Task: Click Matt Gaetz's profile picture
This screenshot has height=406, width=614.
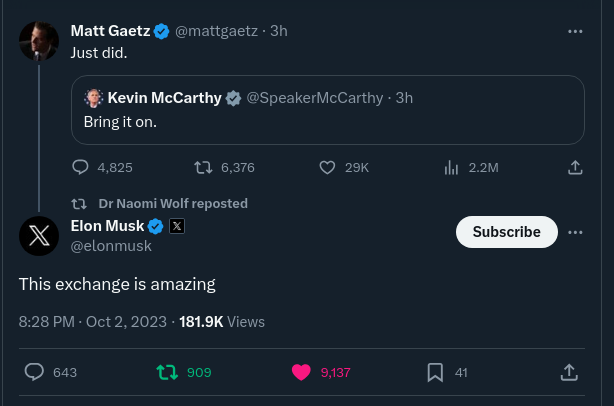Action: [x=39, y=41]
